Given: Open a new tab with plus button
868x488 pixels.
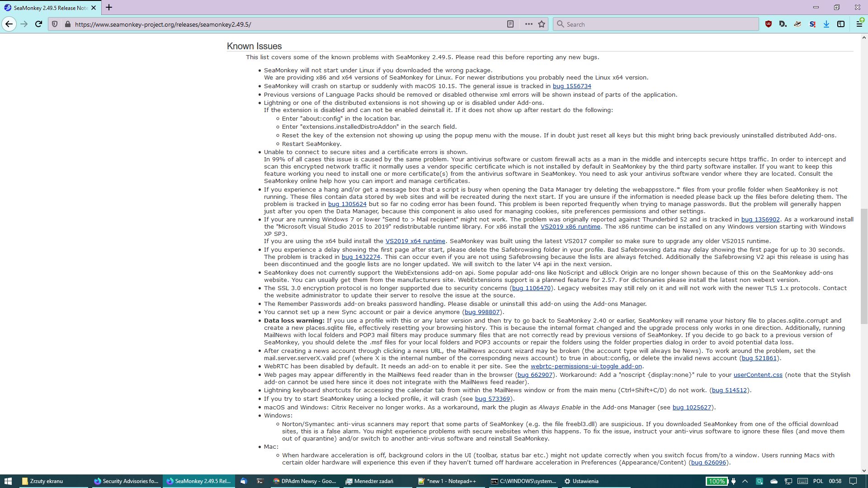Looking at the screenshot, I should (109, 8).
